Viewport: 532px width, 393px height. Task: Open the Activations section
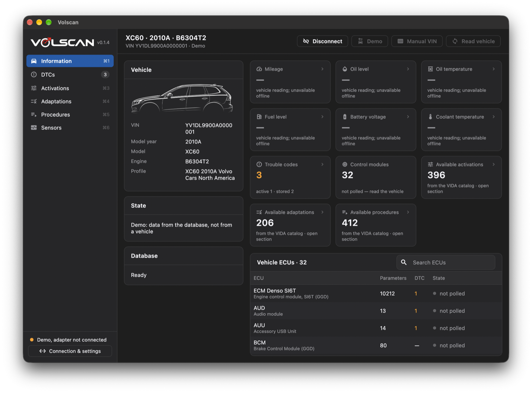pos(70,88)
